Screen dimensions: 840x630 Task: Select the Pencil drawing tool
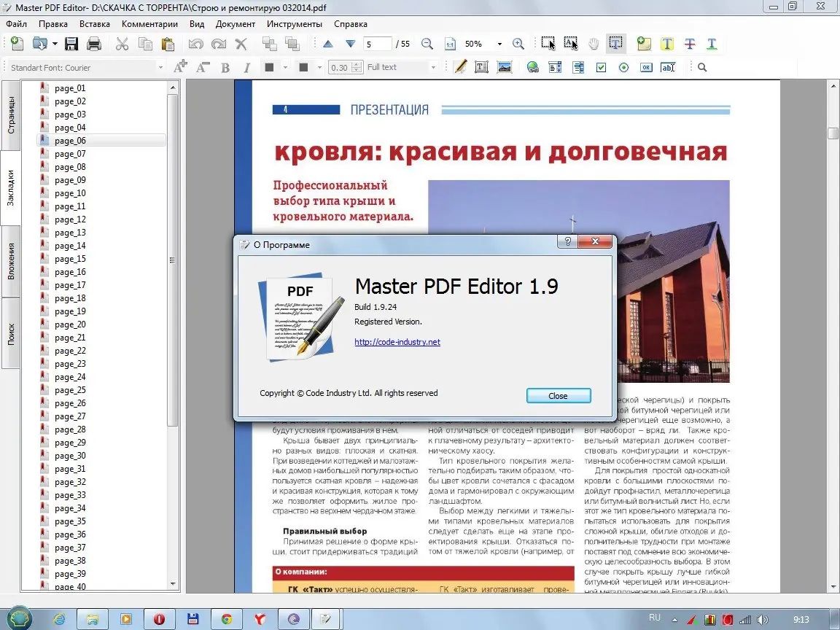point(459,67)
